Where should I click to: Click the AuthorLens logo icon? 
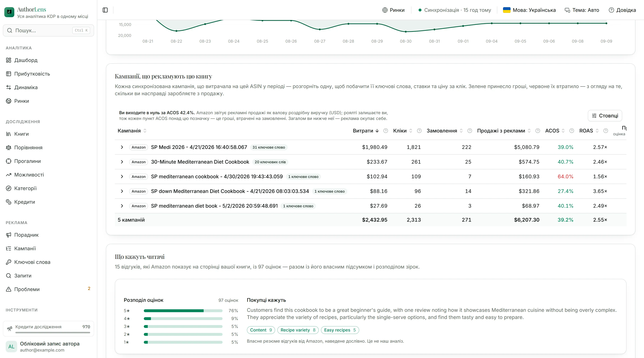9,12
